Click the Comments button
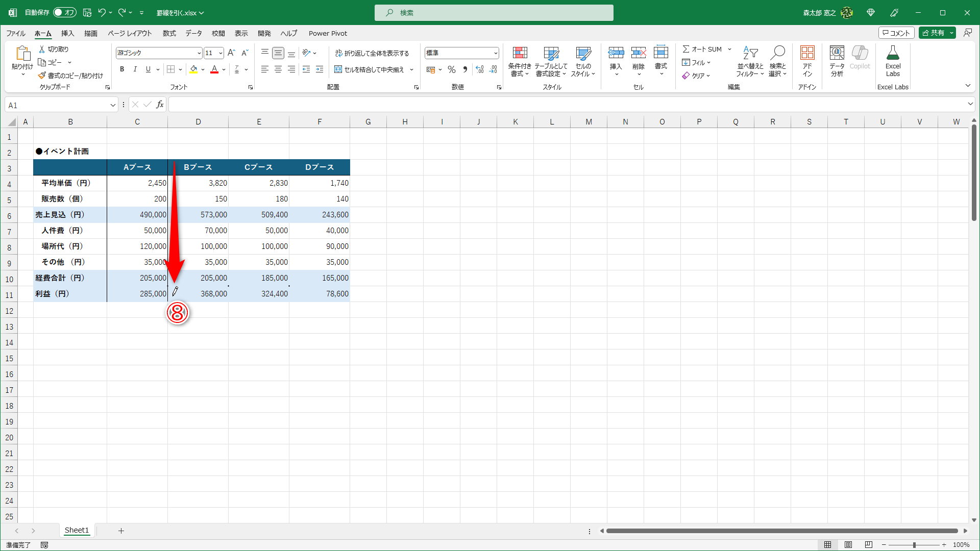Image resolution: width=980 pixels, height=551 pixels. 896,33
